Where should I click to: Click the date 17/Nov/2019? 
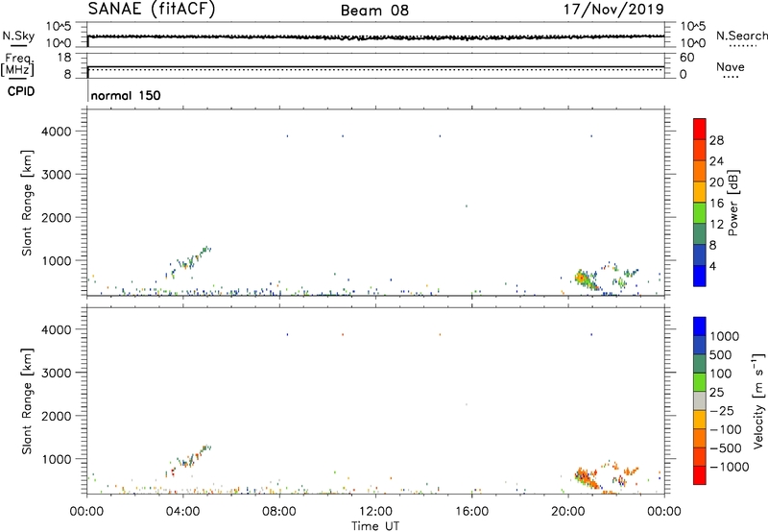[x=613, y=9]
